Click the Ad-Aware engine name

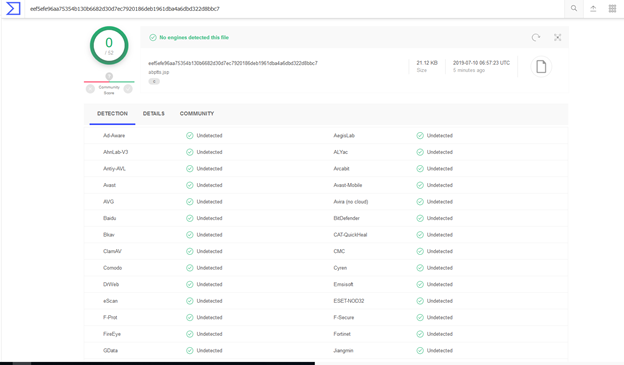tap(114, 136)
